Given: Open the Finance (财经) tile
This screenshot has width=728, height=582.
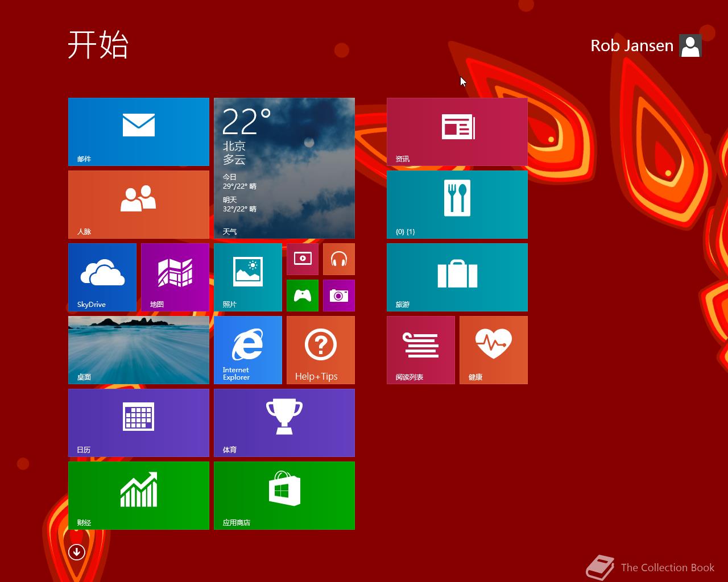Looking at the screenshot, I should click(139, 496).
